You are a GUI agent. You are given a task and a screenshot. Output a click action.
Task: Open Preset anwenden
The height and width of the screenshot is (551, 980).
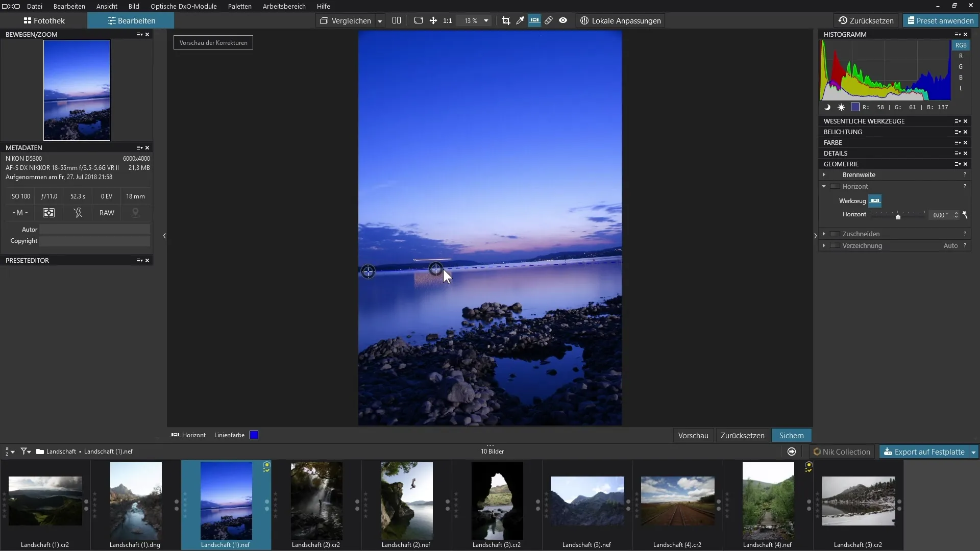(940, 21)
